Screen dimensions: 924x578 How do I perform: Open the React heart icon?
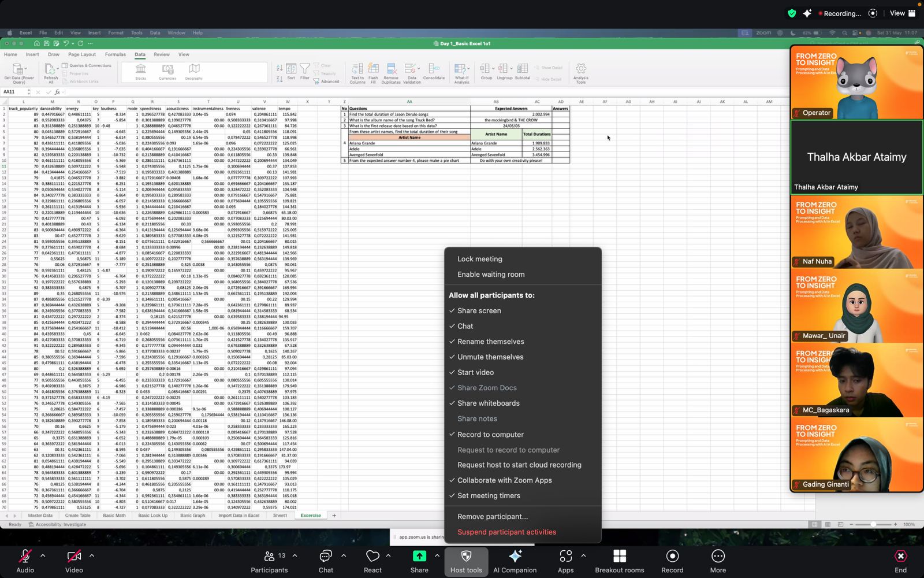click(x=372, y=556)
